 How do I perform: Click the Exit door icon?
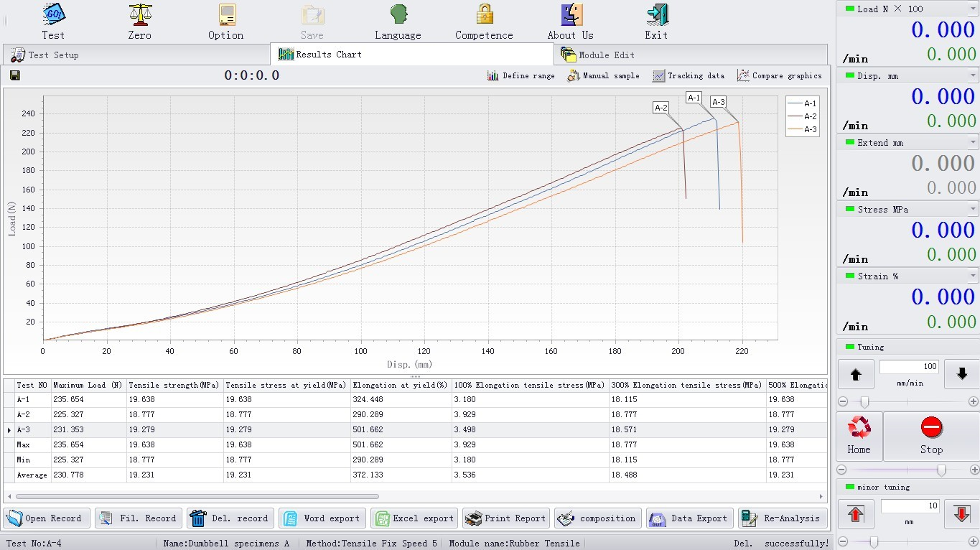point(656,14)
